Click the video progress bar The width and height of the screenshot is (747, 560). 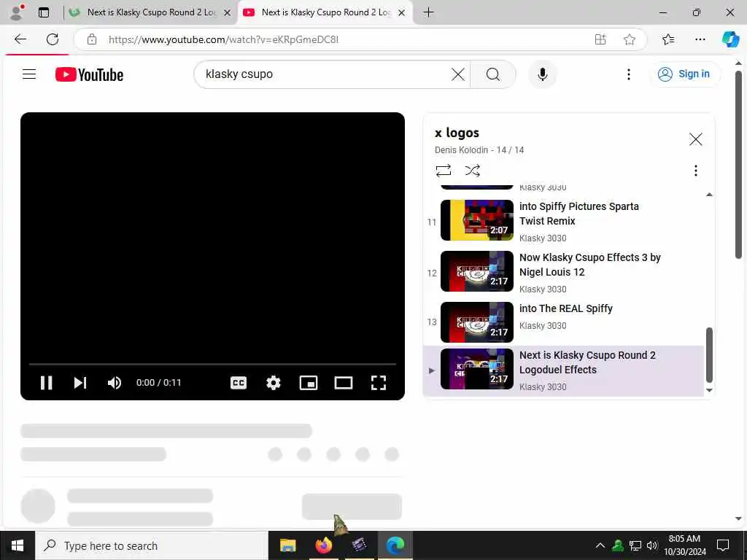click(x=212, y=365)
